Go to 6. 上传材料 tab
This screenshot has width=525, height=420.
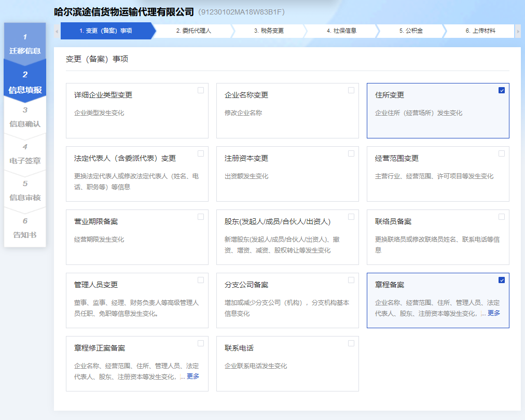pyautogui.click(x=480, y=31)
